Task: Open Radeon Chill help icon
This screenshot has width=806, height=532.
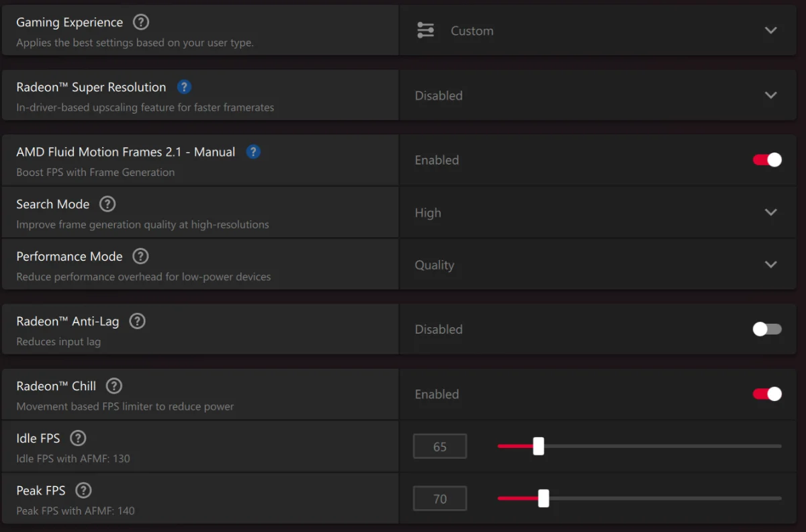Action: pos(114,386)
